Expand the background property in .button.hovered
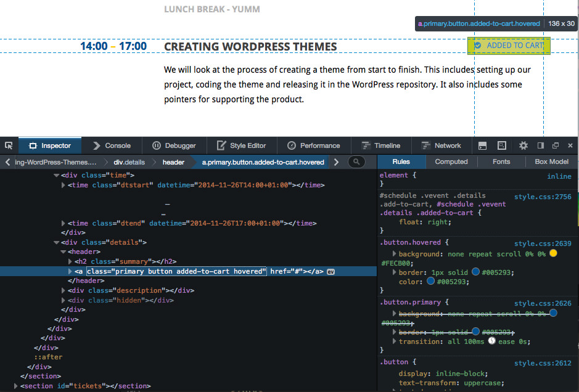 pos(394,254)
